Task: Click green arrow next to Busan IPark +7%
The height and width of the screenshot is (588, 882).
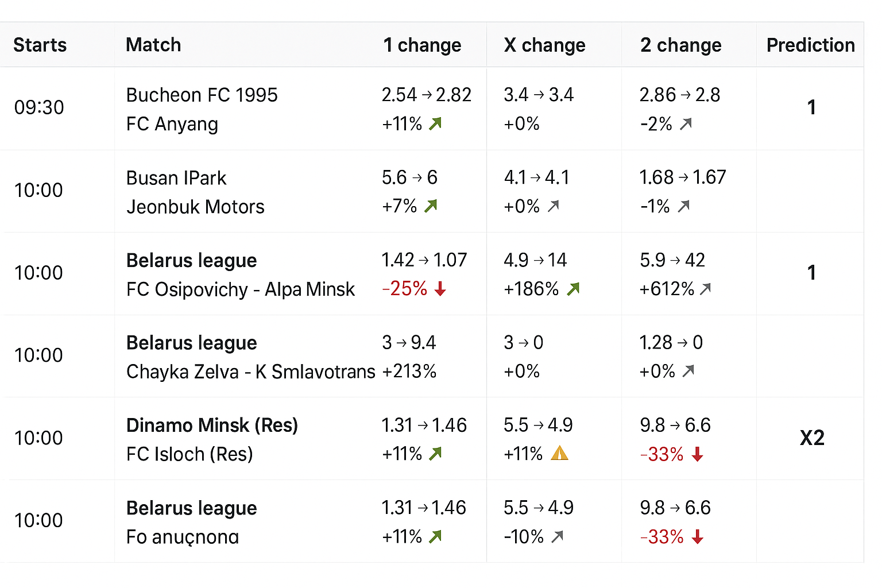Action: click(431, 206)
